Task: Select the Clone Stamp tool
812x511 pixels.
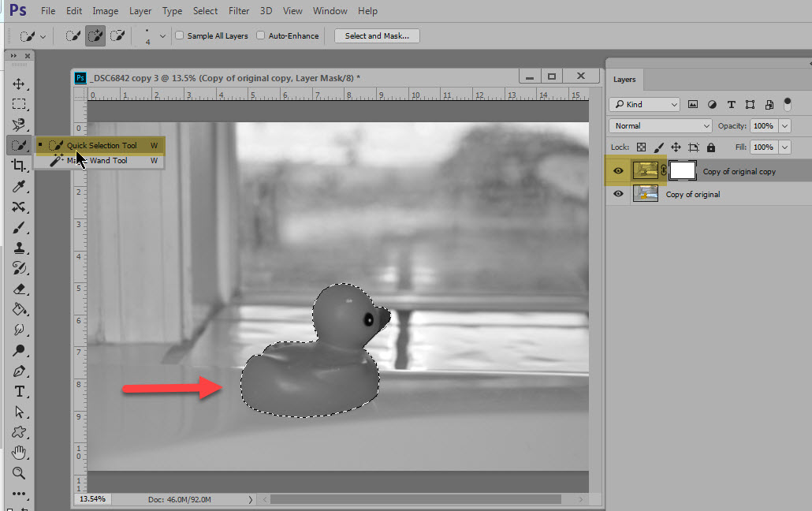Action: (x=19, y=248)
